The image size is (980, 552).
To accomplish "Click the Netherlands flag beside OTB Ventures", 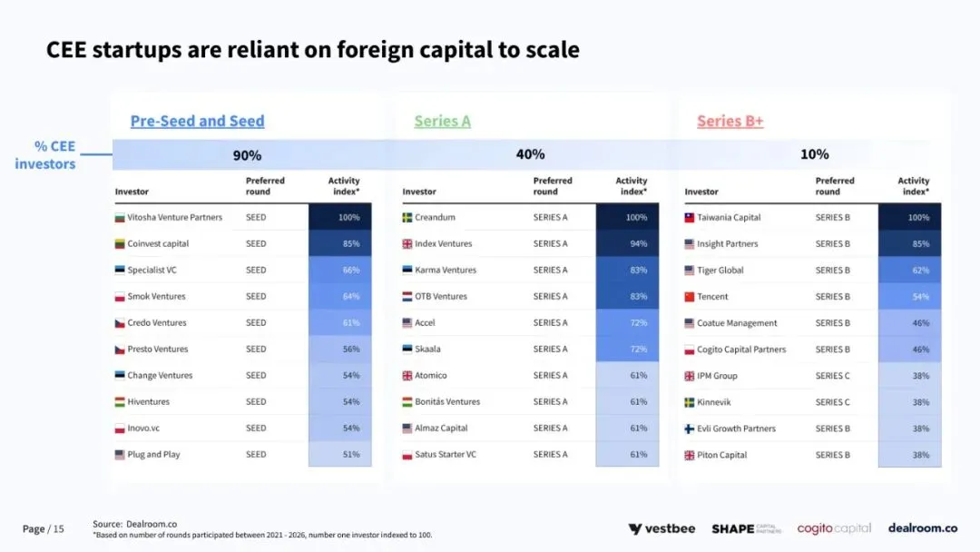I will click(407, 296).
